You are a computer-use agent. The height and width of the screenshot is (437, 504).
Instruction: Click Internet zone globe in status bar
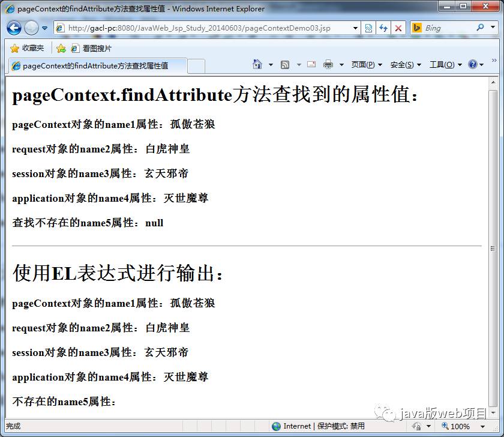(276, 426)
